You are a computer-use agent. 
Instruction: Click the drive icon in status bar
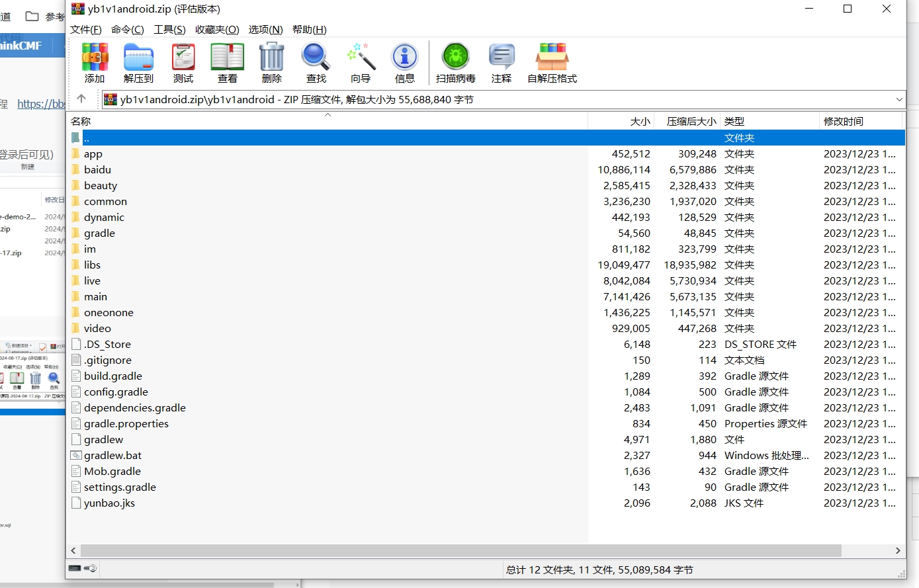[x=75, y=569]
